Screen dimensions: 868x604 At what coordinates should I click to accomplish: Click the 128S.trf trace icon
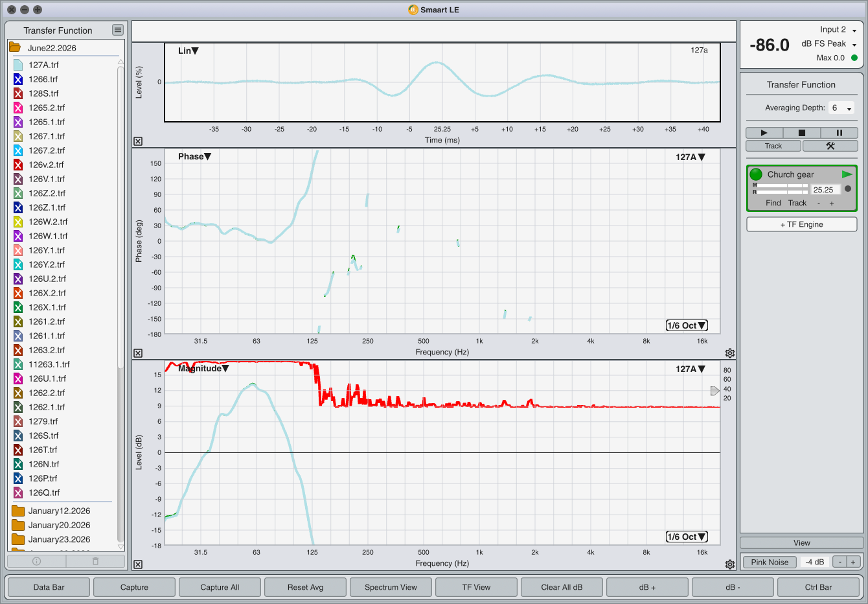18,93
